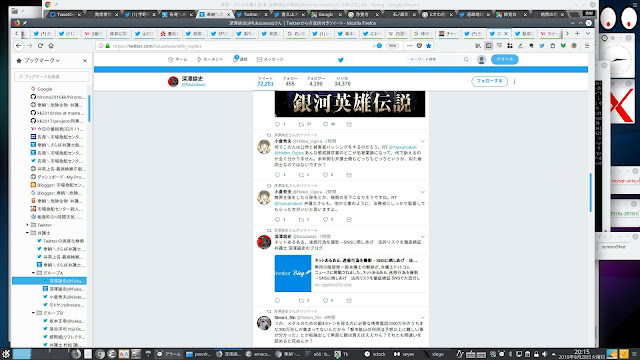Click the Twitter bird logo in page header
Image resolution: width=640 pixels, height=360 pixels.
coord(341,60)
